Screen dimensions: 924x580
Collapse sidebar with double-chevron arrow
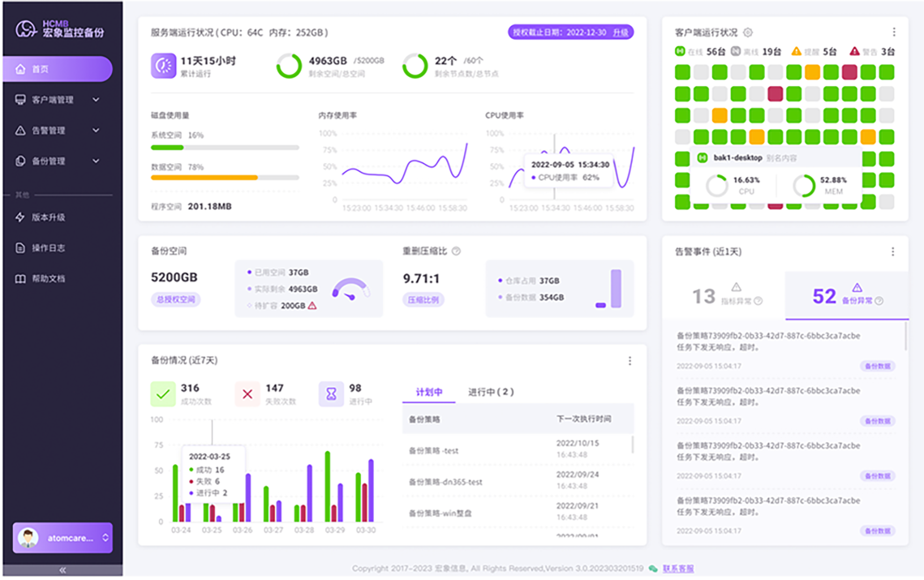pos(62,570)
